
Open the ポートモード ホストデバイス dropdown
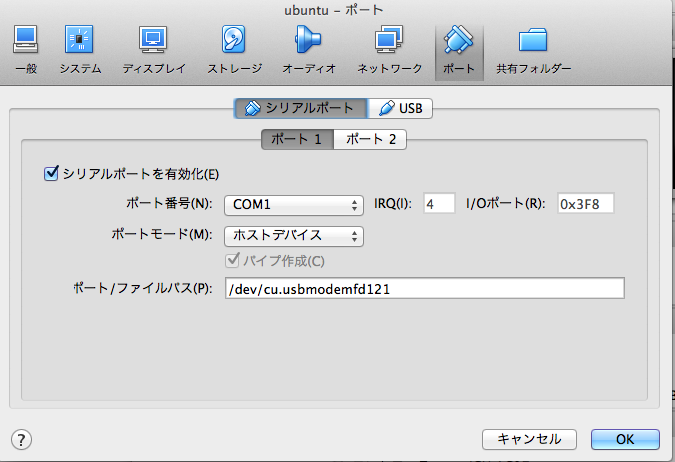click(294, 236)
